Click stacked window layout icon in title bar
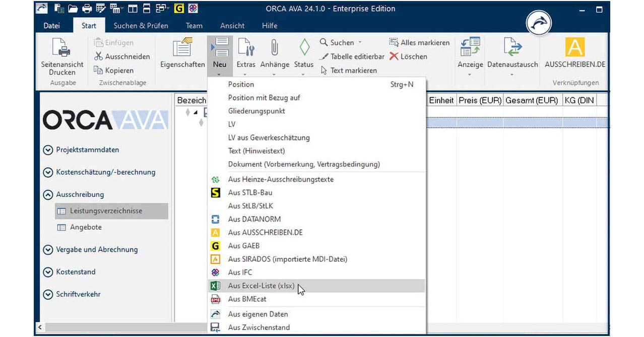This screenshot has width=644, height=337. coord(147,9)
